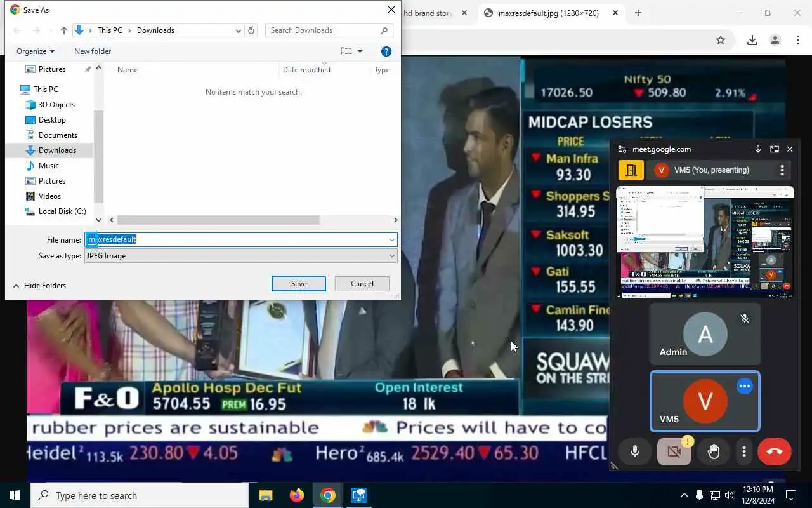Toggle the Meet camera button
The height and width of the screenshot is (508, 812).
[x=674, y=451]
